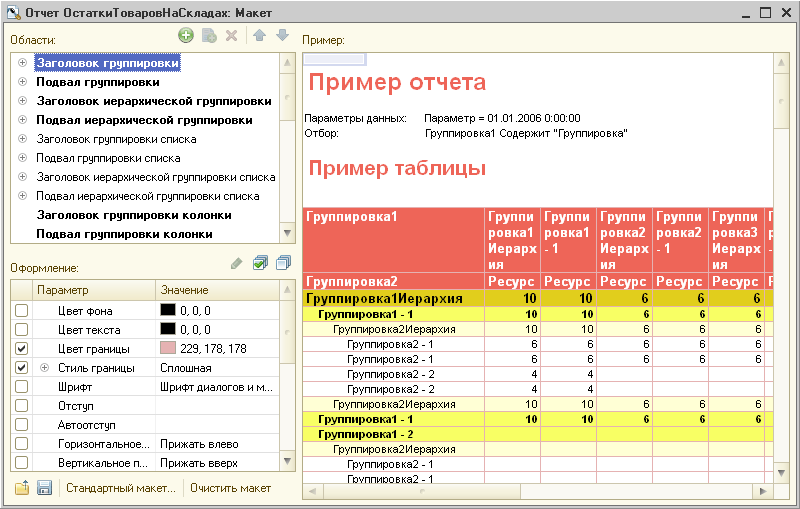Click the uncheck all parameters icon
Screen dimensions: 800x509
pos(282,263)
